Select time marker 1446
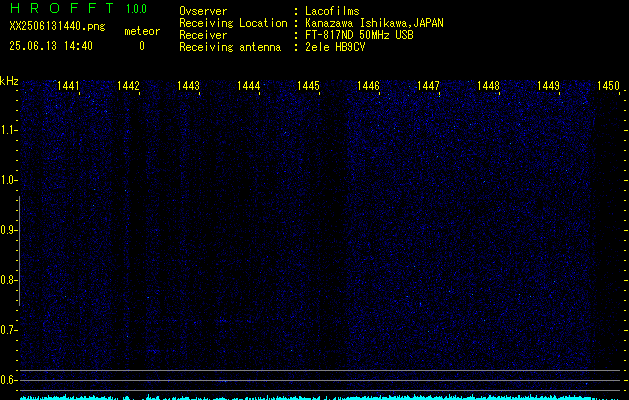629x400 pixels. coord(368,85)
